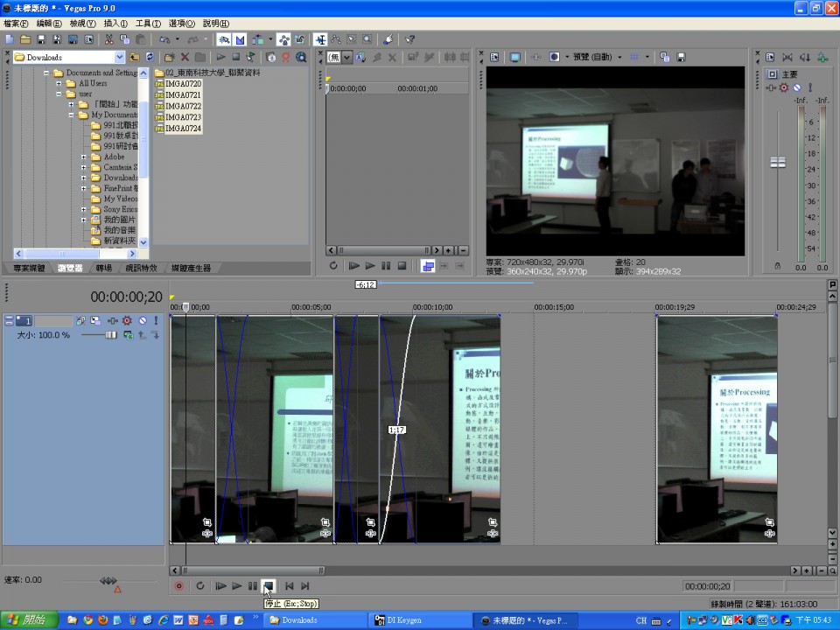Solo video track 1 with exclamation icon

click(x=156, y=321)
